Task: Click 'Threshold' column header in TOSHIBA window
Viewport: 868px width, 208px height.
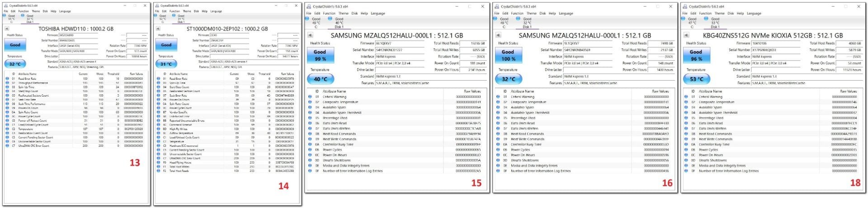Action: pyautogui.click(x=113, y=73)
